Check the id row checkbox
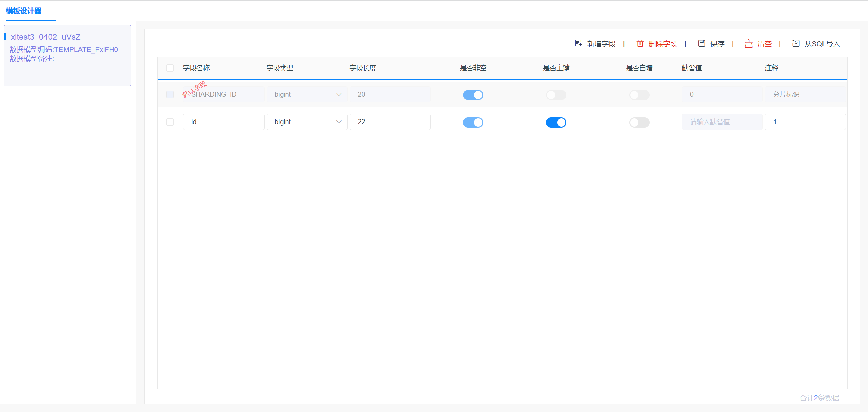 [170, 122]
